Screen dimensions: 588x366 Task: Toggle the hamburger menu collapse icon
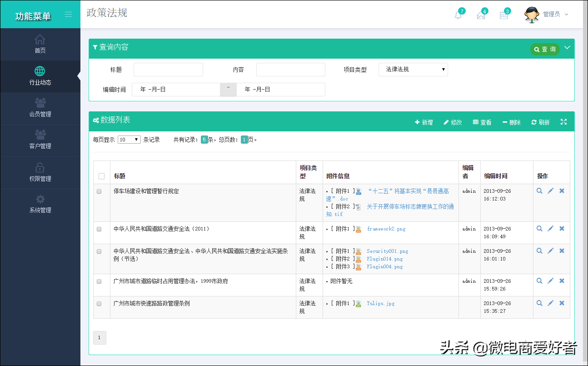(68, 15)
